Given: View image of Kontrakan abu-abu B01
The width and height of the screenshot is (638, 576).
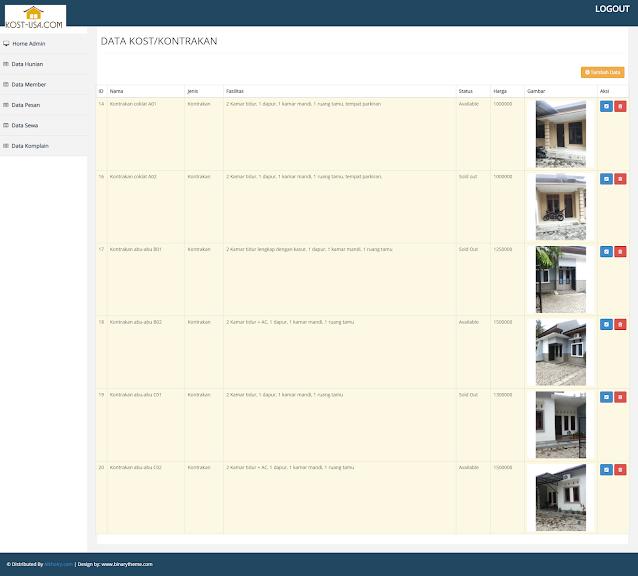Looking at the screenshot, I should [561, 279].
